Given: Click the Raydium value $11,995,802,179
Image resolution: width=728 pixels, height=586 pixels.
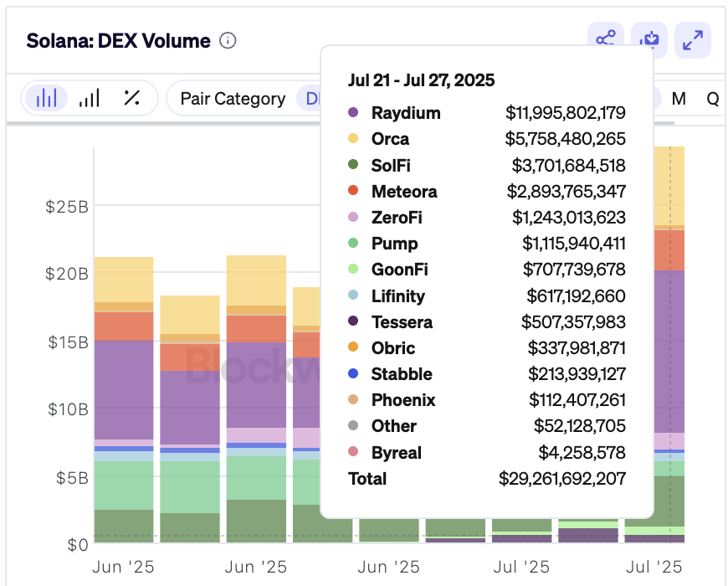Looking at the screenshot, I should point(566,113).
